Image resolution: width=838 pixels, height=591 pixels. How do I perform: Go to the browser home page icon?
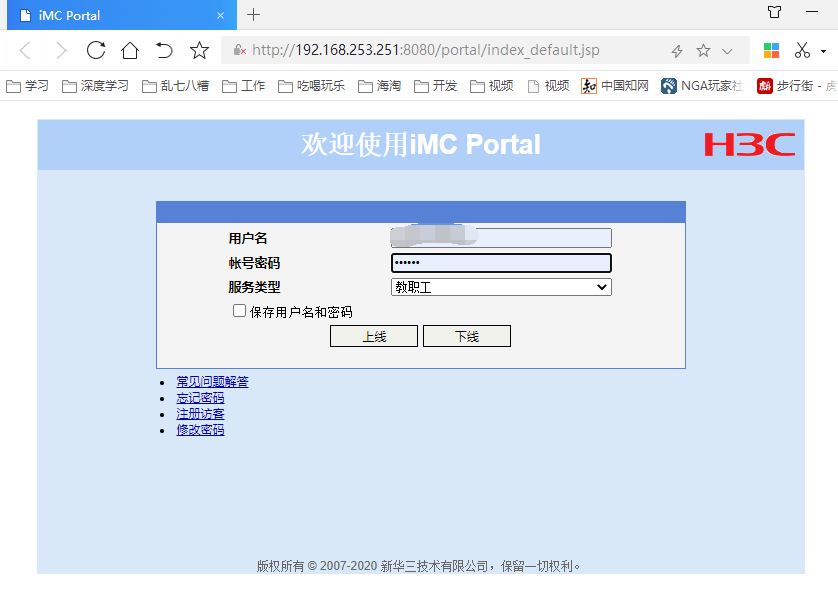(130, 50)
